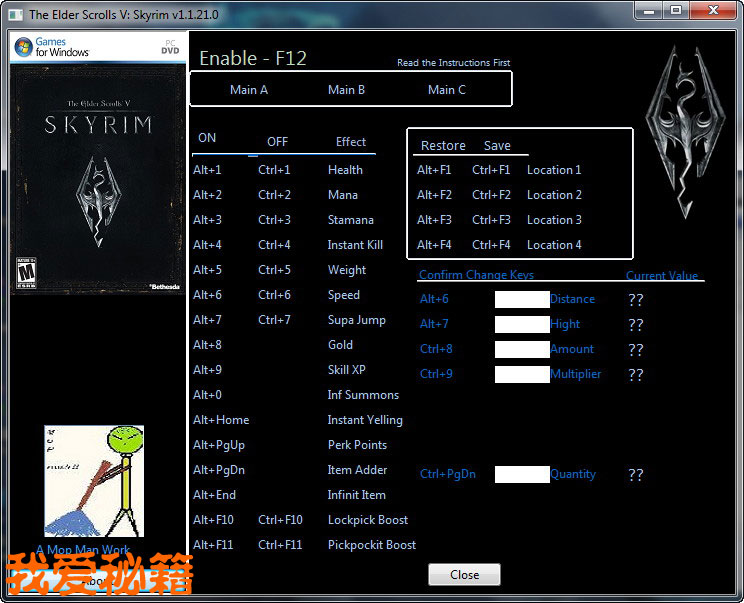The image size is (744, 603).
Task: Select the Location 1 label
Action: point(554,170)
